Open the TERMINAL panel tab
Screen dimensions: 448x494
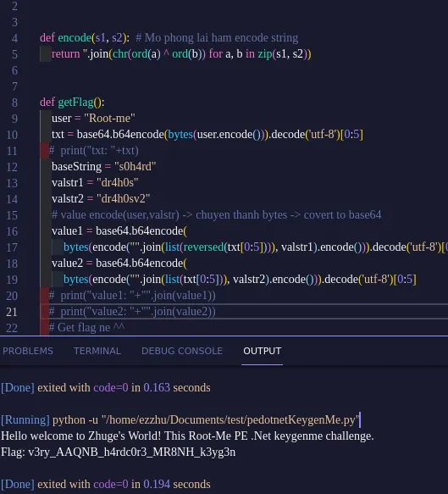click(97, 351)
